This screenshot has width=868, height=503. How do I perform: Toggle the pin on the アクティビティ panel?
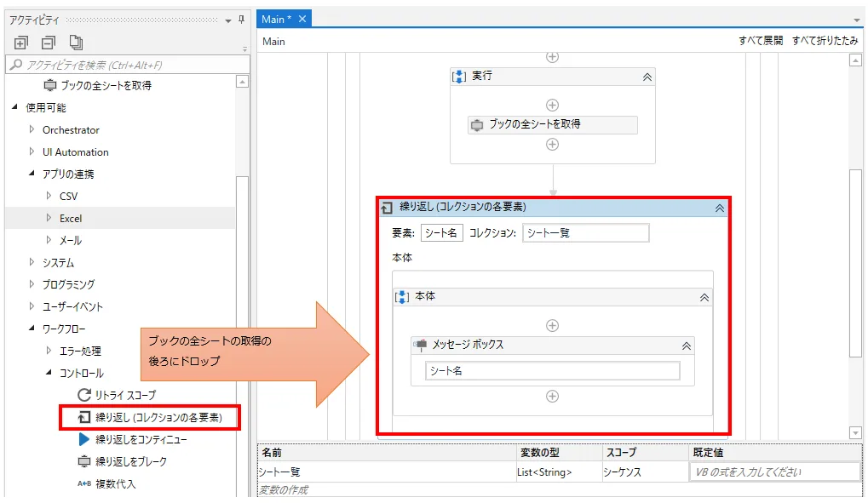point(241,19)
